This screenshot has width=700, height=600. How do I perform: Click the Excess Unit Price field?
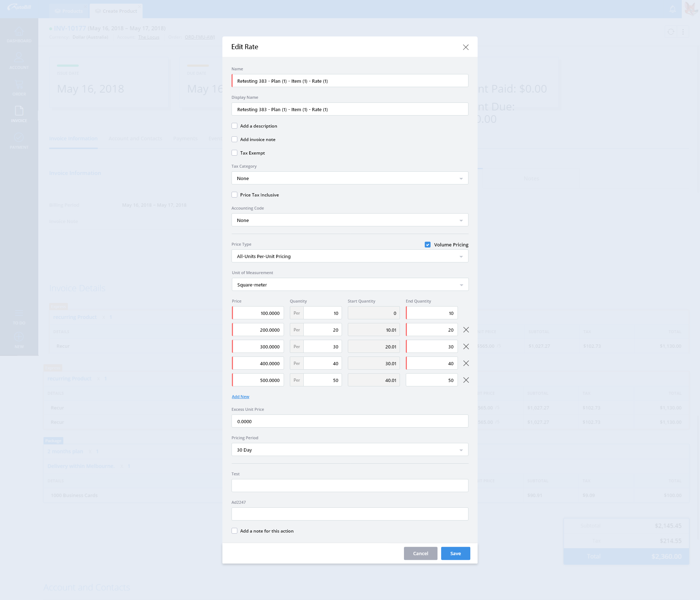(x=350, y=421)
